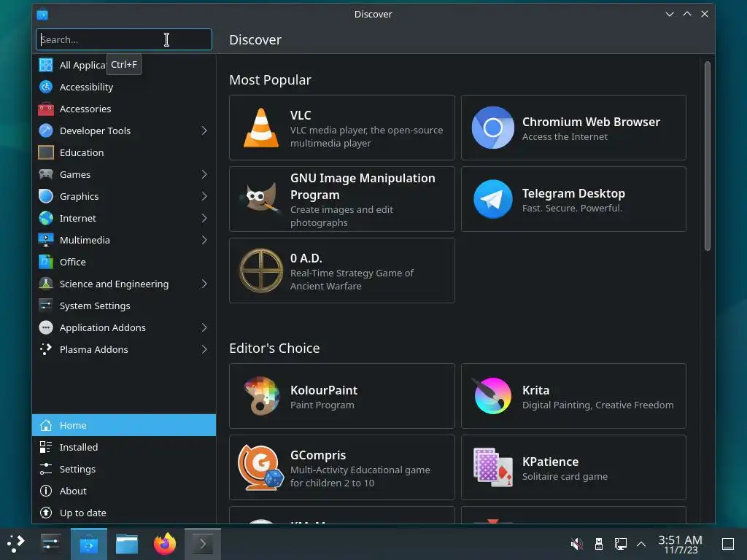
Task: Open the GCompris title text
Action: pos(318,455)
